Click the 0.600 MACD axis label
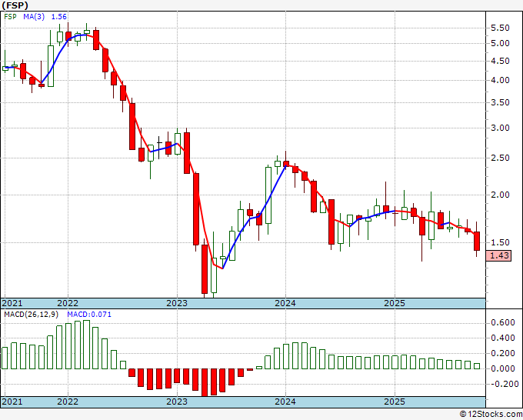 click(x=503, y=322)
